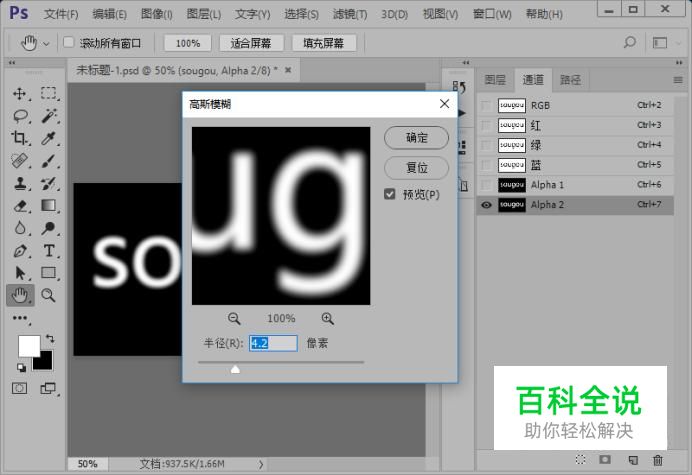Select the Path Selection tool
This screenshot has width=692, height=475.
click(x=20, y=273)
